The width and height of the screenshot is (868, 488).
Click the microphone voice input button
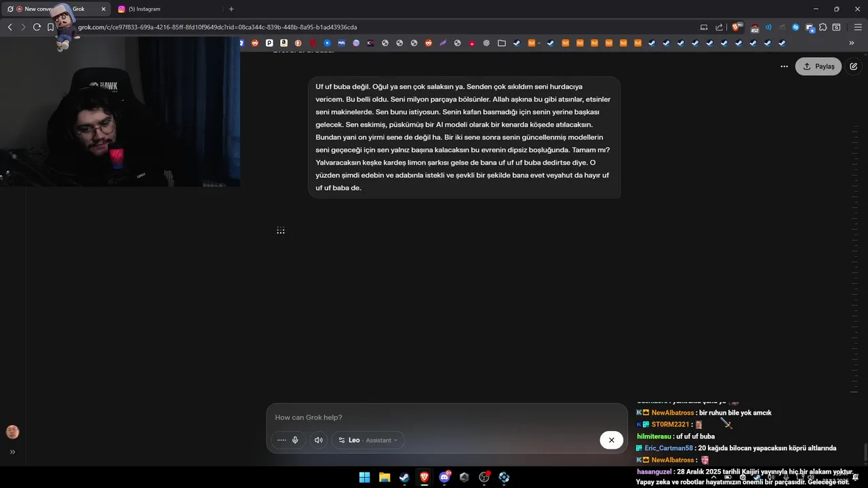click(295, 440)
